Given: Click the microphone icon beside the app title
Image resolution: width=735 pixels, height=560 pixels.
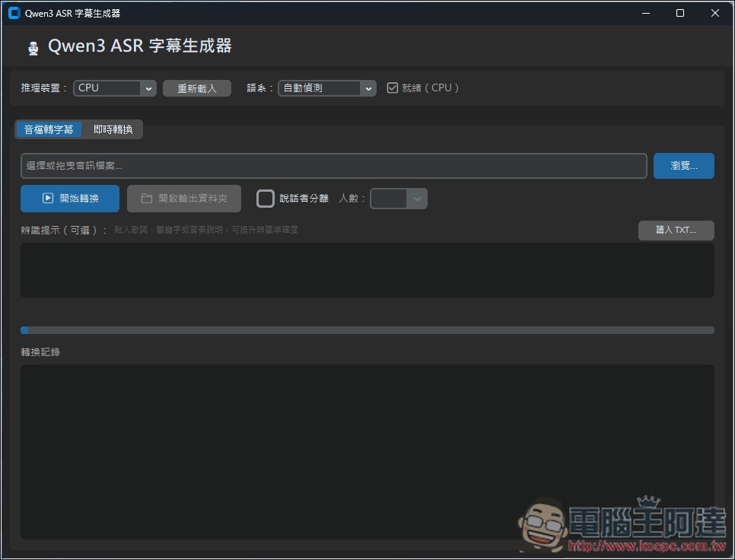Looking at the screenshot, I should click(32, 46).
